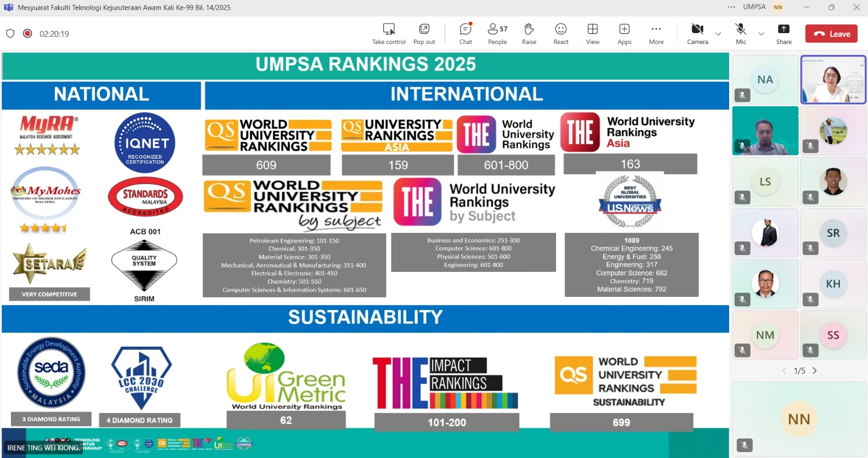Expand camera options dropdown arrow

click(718, 34)
